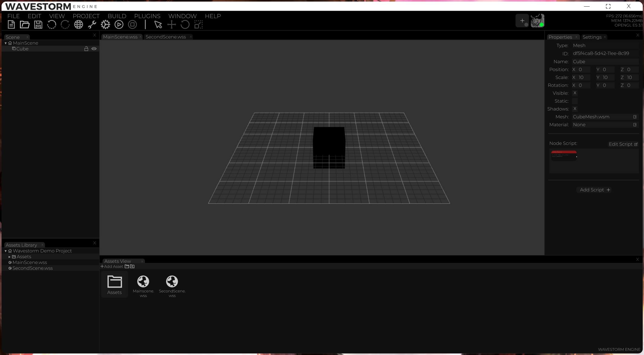Open the Assets folder icon in Assets View

pos(114,285)
